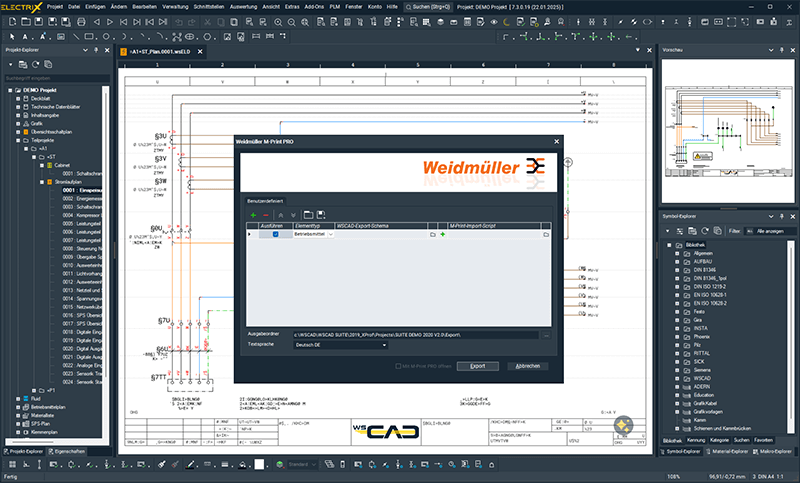Pin the Symbol-Explorer panel
Viewport: 800px width, 483px height.
pos(782,216)
